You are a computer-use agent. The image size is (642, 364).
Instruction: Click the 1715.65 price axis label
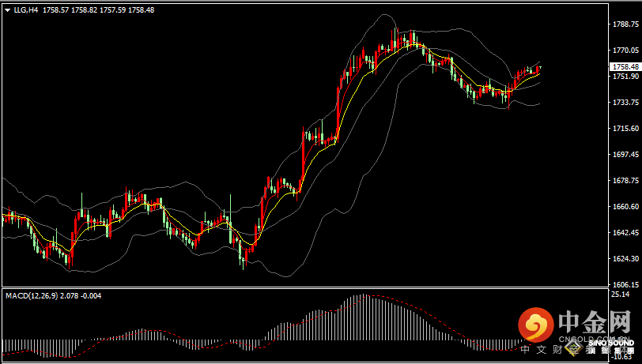point(625,129)
